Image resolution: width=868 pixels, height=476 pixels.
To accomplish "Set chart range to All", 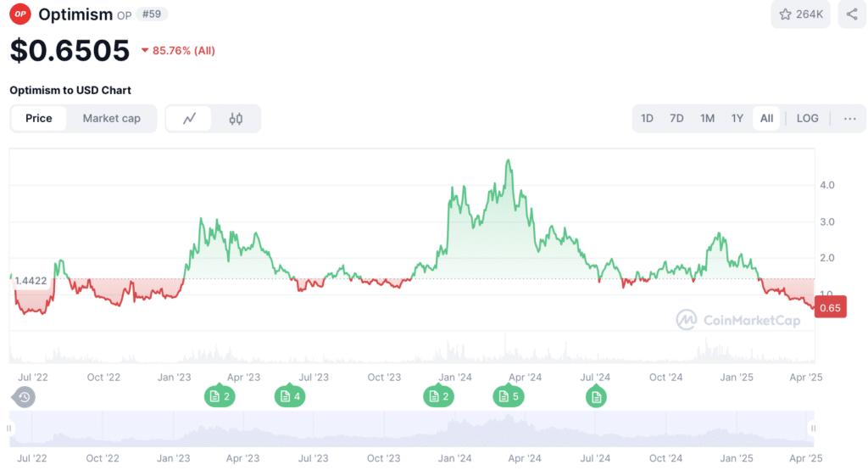I will click(x=766, y=119).
